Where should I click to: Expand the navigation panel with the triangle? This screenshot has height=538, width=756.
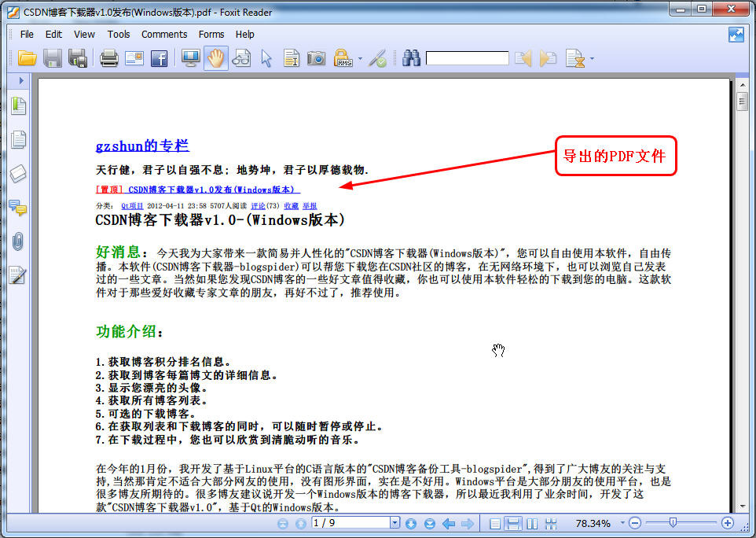[21, 80]
